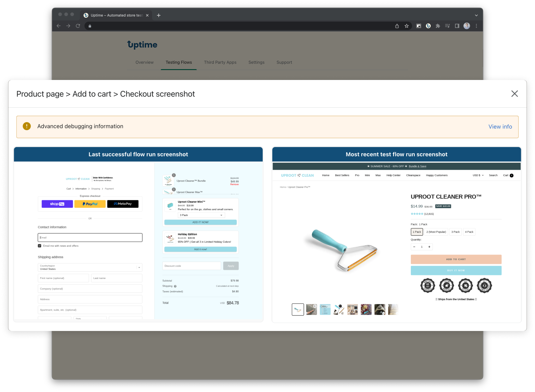Open a new browser tab

[x=159, y=15]
